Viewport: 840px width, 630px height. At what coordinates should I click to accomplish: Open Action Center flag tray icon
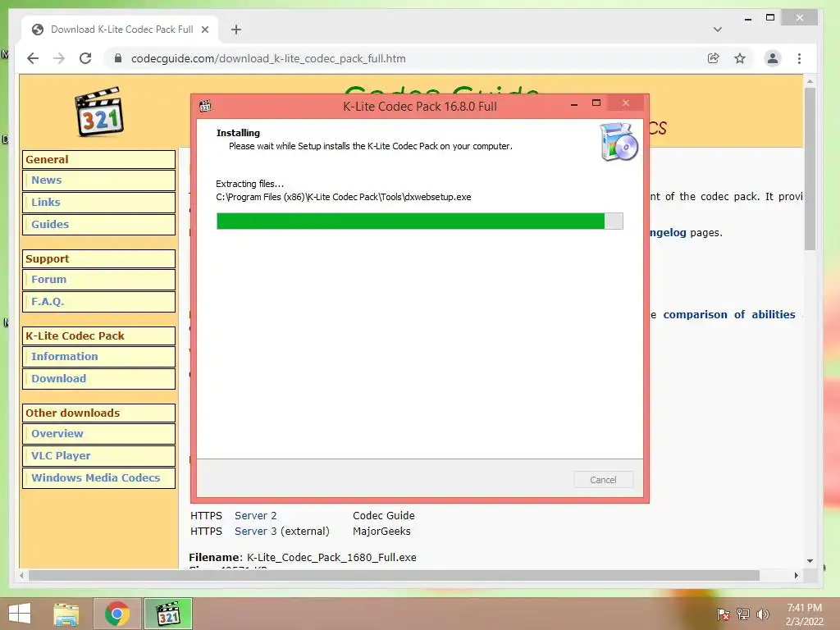(724, 614)
